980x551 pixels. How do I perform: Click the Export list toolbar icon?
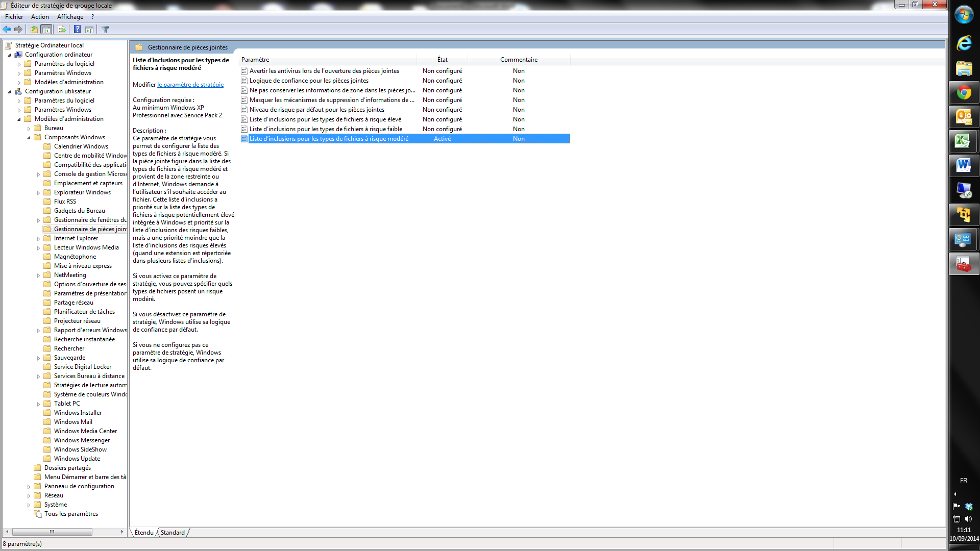61,30
